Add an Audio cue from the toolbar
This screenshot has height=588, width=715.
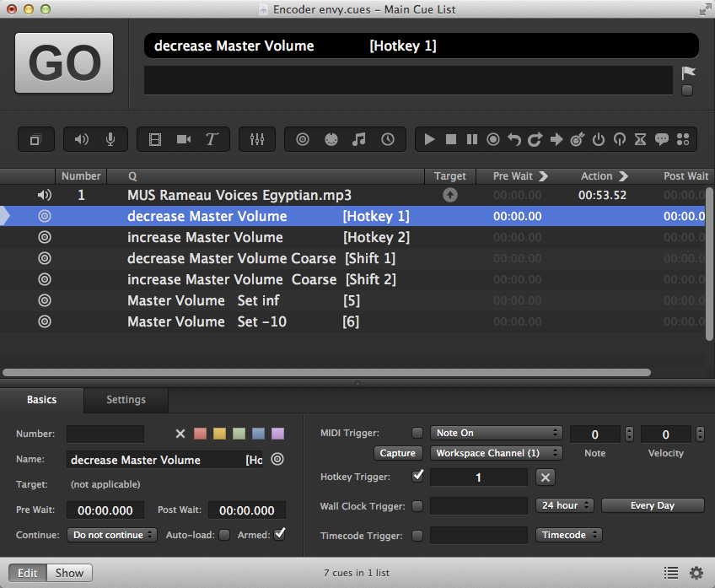pos(82,139)
